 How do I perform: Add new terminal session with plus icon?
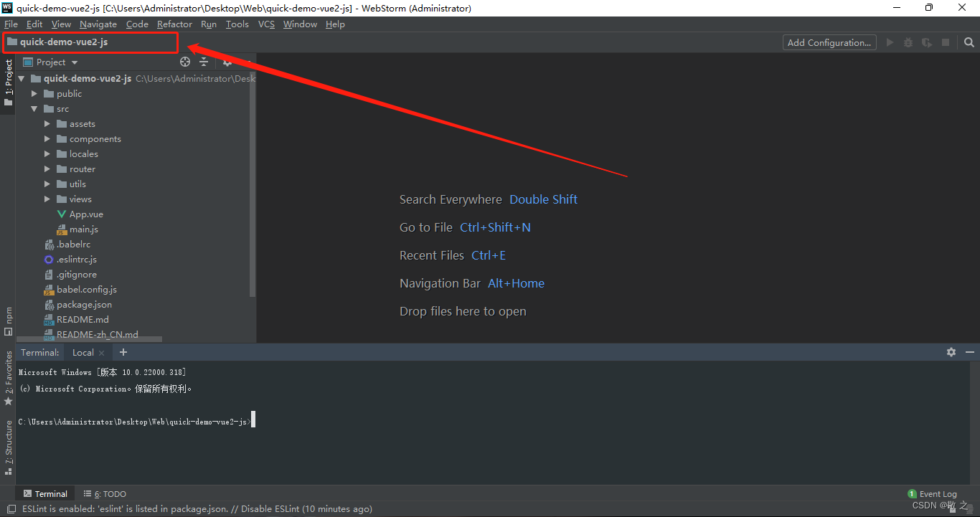123,352
